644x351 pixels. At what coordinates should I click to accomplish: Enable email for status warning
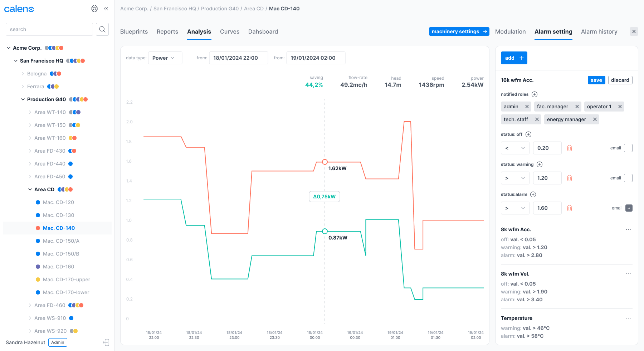628,178
